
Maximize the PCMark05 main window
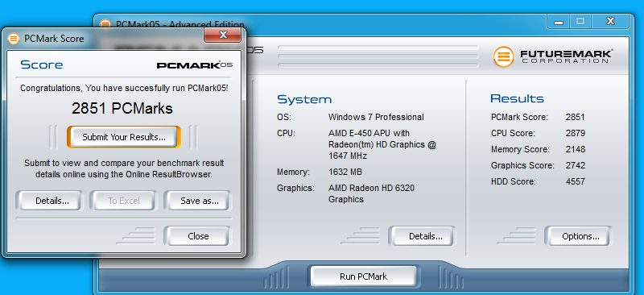pyautogui.click(x=580, y=22)
